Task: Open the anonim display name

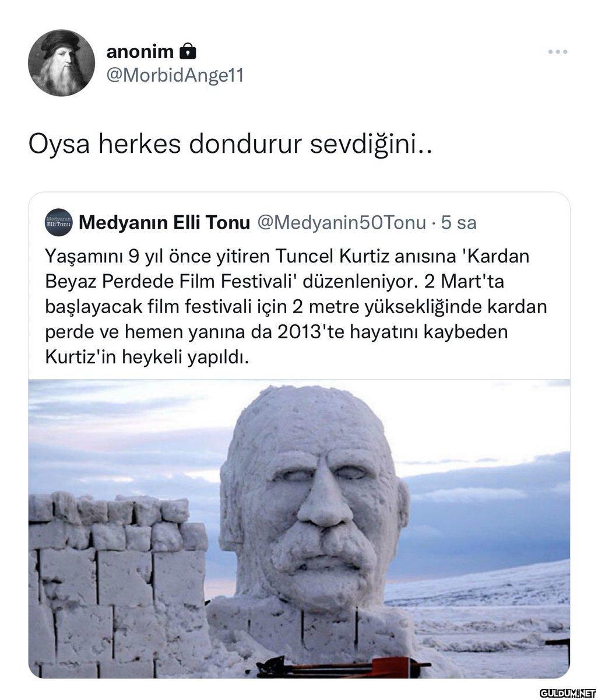Action: tap(140, 51)
